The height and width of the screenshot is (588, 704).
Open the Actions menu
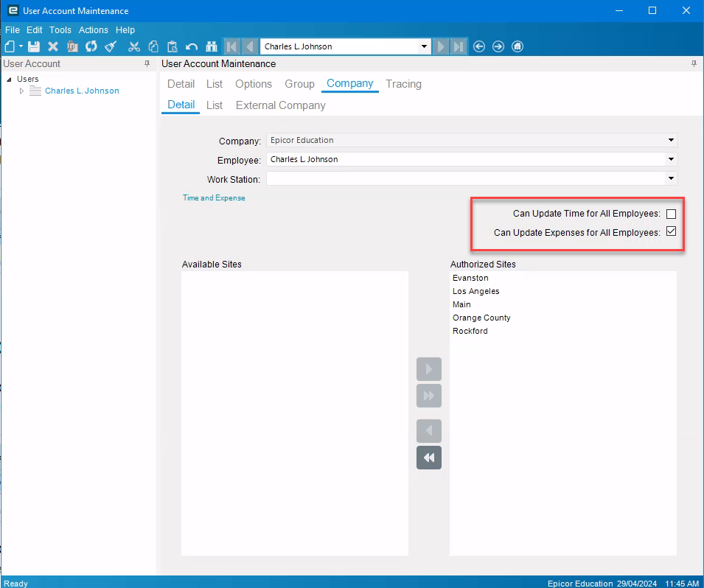point(94,29)
